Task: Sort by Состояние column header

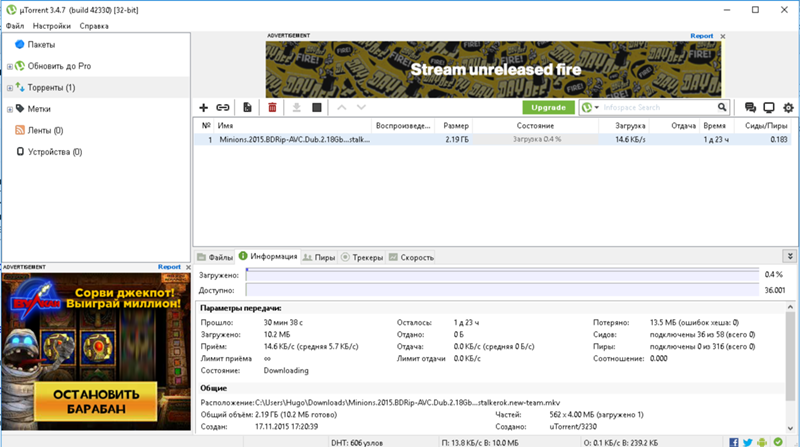Action: point(535,126)
